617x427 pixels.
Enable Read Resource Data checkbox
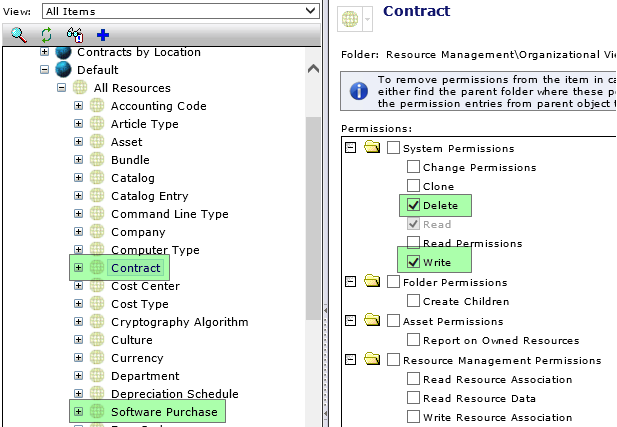click(413, 397)
